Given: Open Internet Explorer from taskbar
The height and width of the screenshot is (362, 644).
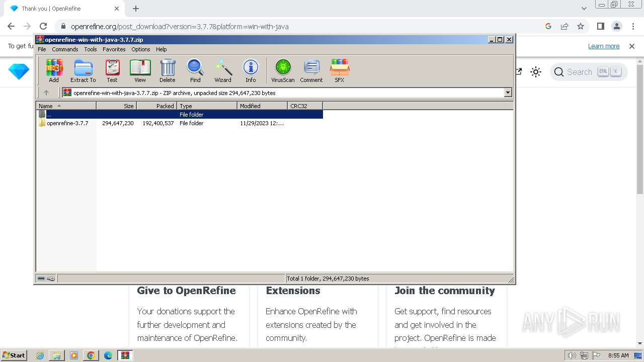Looking at the screenshot, I should click(x=40, y=355).
